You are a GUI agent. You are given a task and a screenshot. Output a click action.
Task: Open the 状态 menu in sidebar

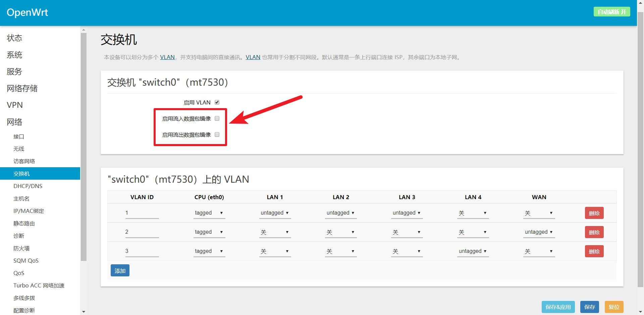pyautogui.click(x=14, y=38)
